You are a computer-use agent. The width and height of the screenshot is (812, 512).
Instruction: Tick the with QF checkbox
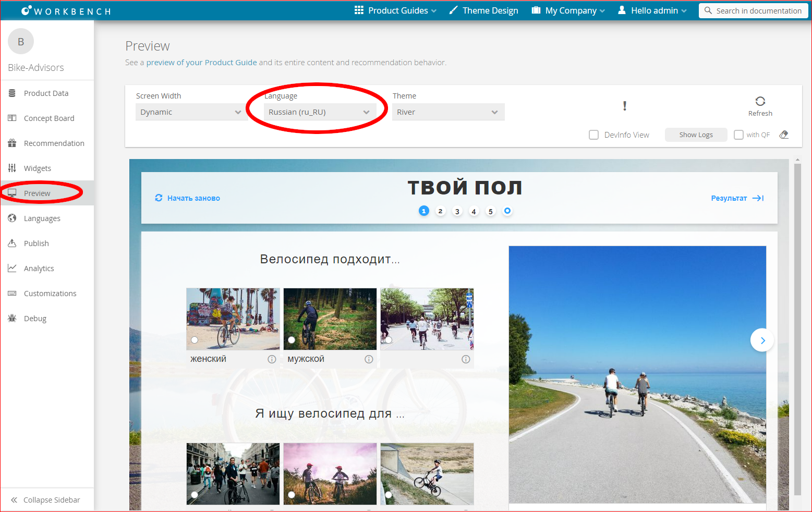[738, 135]
